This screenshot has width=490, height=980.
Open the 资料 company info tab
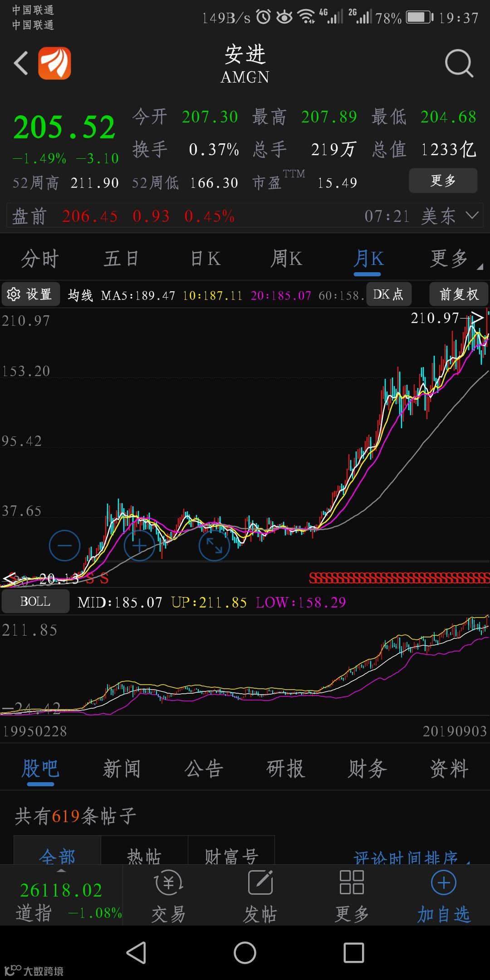coord(449,769)
